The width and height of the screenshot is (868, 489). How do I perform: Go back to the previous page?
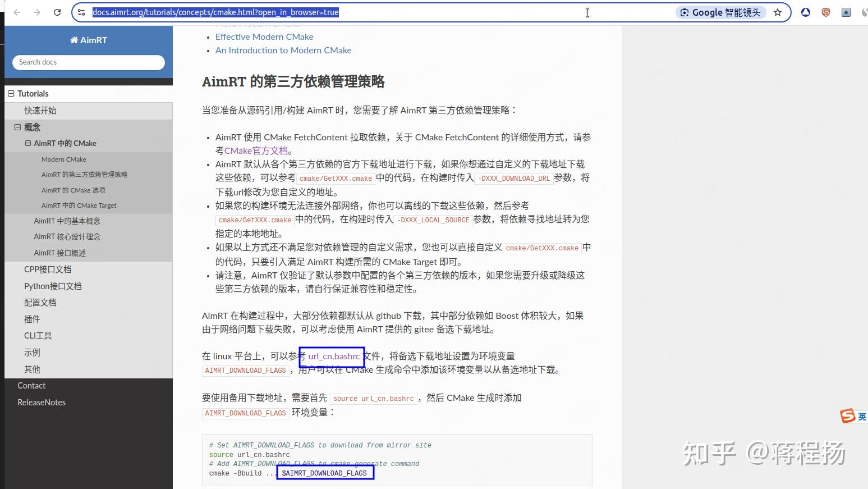[x=17, y=12]
